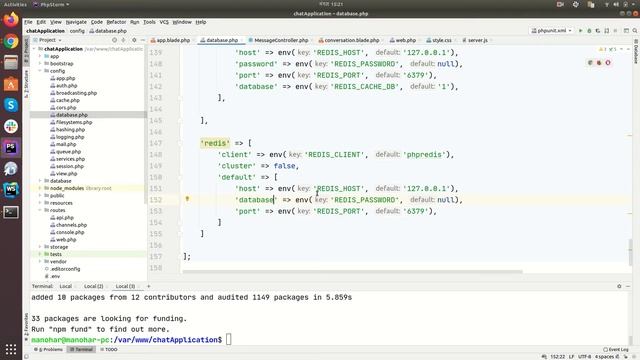Run the phpunit.xml configuration
Image resolution: width=640 pixels, height=360 pixels.
[580, 31]
